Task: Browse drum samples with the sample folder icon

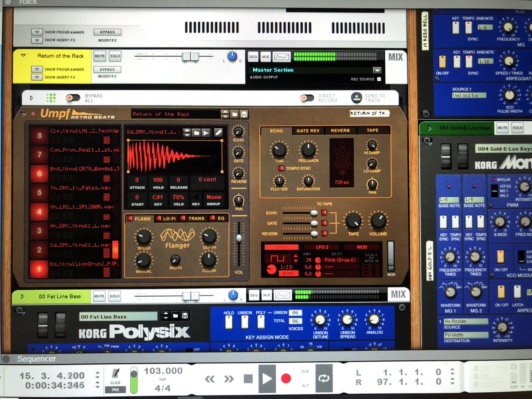Action: pos(196,132)
